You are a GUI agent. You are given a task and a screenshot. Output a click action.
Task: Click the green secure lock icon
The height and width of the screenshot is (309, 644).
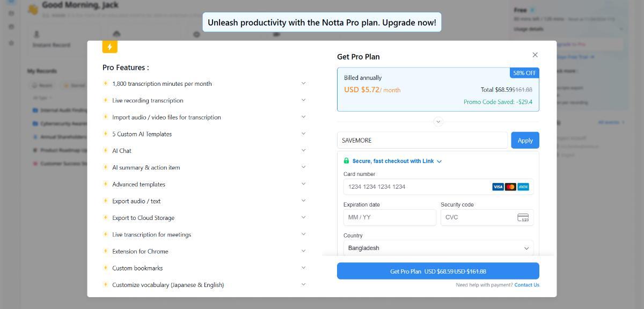(346, 161)
